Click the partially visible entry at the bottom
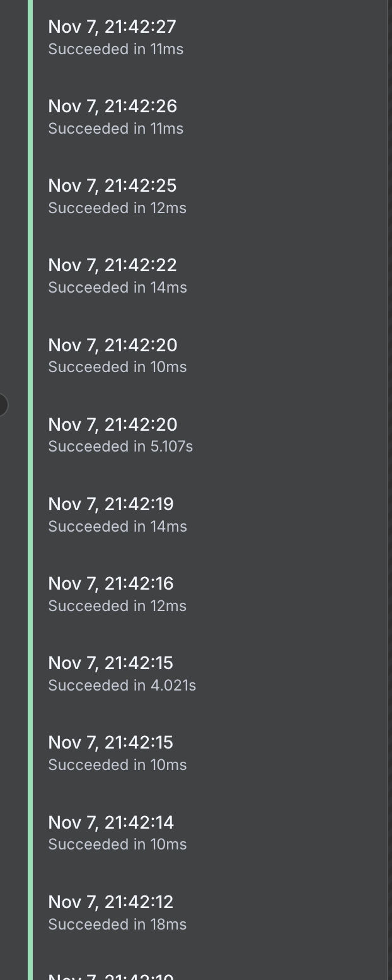The image size is (392, 980). 111,975
